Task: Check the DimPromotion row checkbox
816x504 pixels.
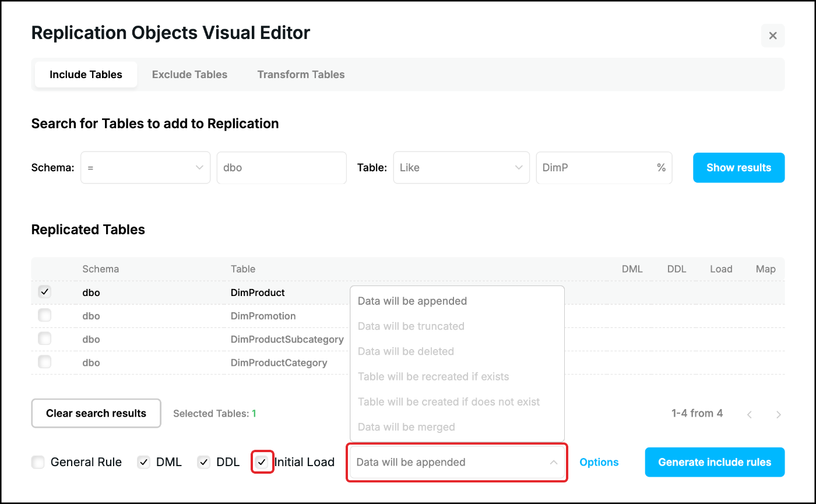Action: [x=44, y=315]
